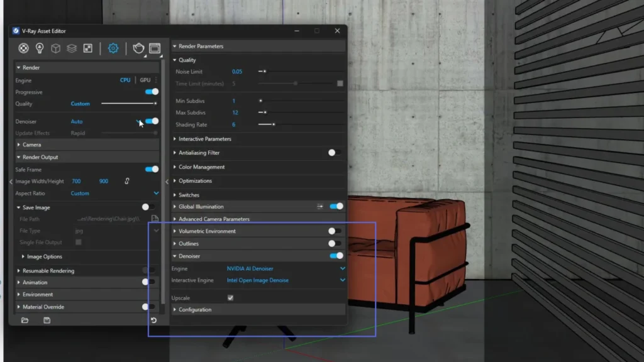The image size is (644, 362).
Task: Click the Quality slider track
Action: coord(128,104)
